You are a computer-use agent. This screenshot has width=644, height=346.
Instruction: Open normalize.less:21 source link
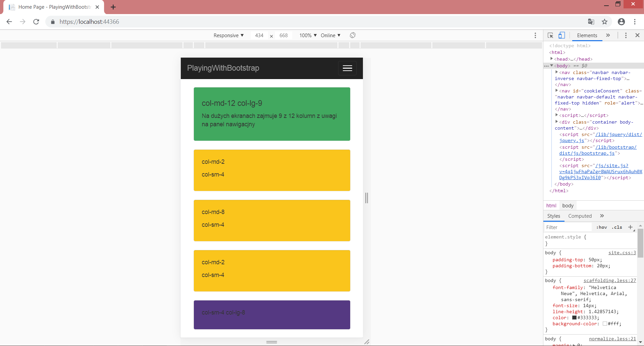tap(612, 339)
